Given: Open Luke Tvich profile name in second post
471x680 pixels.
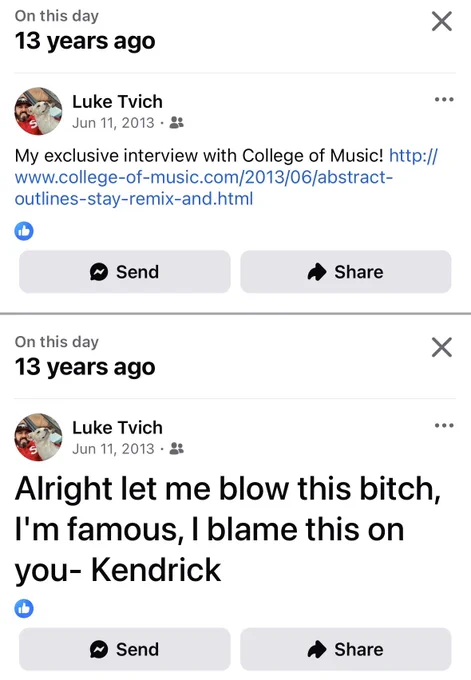Looking at the screenshot, I should pos(117,428).
